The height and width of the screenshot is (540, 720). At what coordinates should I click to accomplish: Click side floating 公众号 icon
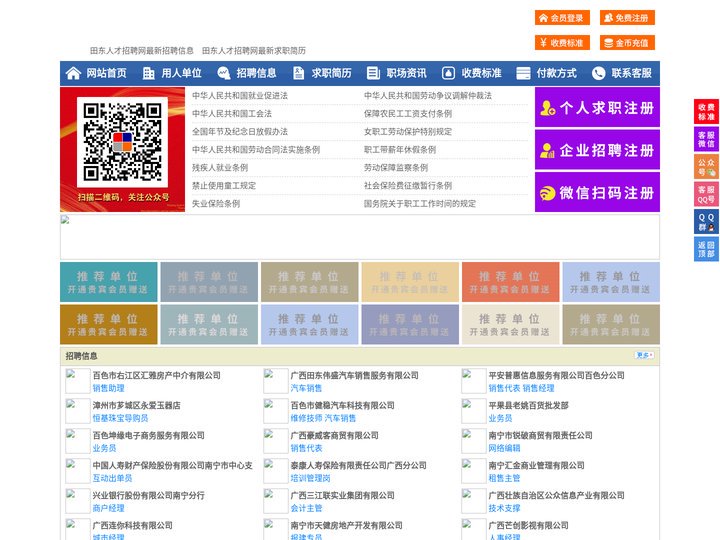[706, 167]
